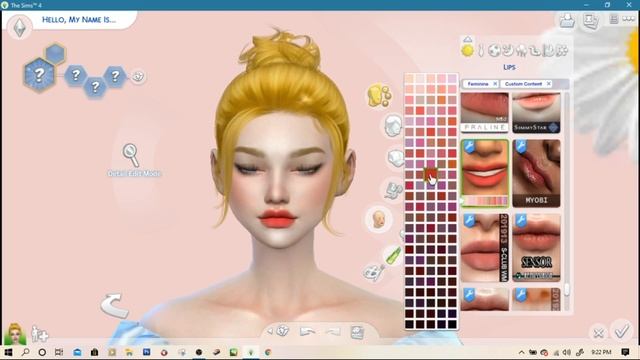640x360 pixels.
Task: Select the Cold Weather snowflake outfit icon
Action: [562, 51]
